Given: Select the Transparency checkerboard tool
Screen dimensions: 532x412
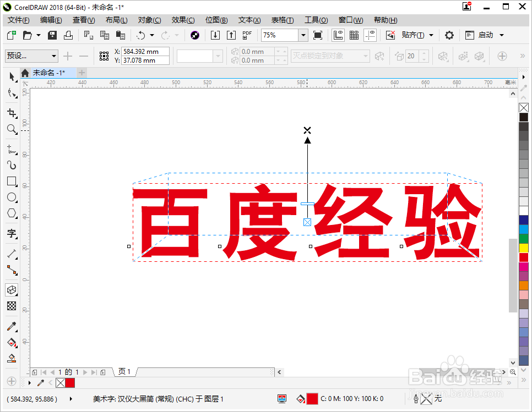Looking at the screenshot, I should 12,306.
